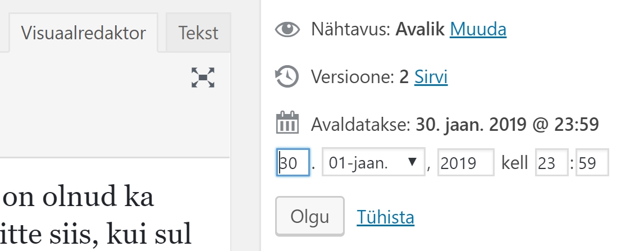
Task: Focus the day field containing 30
Action: coord(293,163)
